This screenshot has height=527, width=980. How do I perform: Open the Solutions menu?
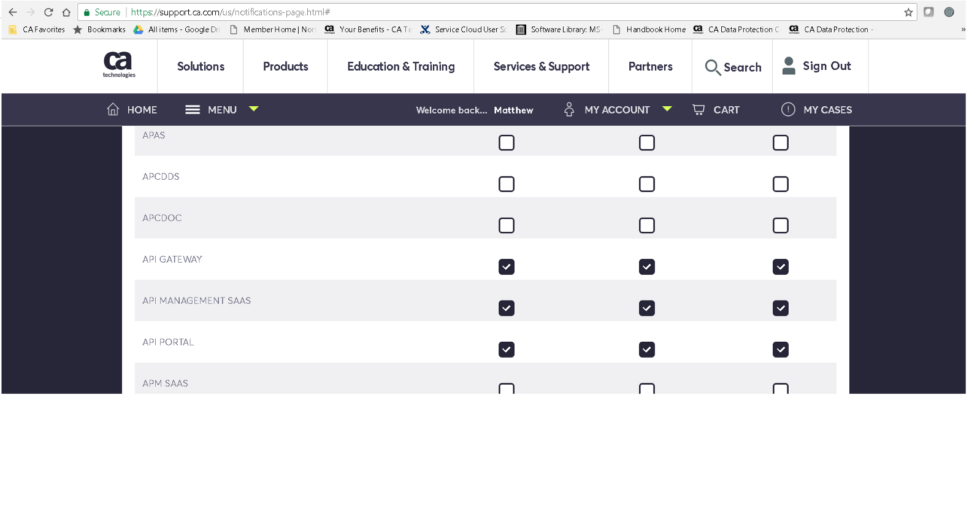coord(201,66)
